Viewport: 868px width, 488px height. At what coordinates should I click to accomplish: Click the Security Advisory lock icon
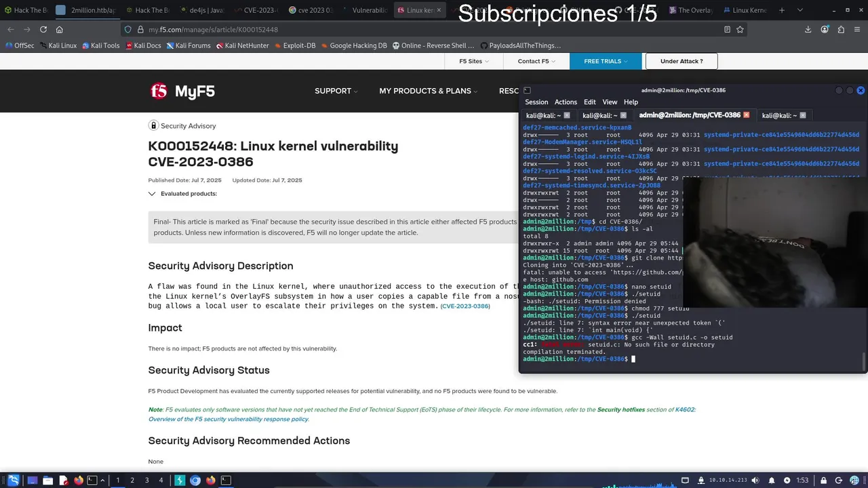(x=153, y=125)
